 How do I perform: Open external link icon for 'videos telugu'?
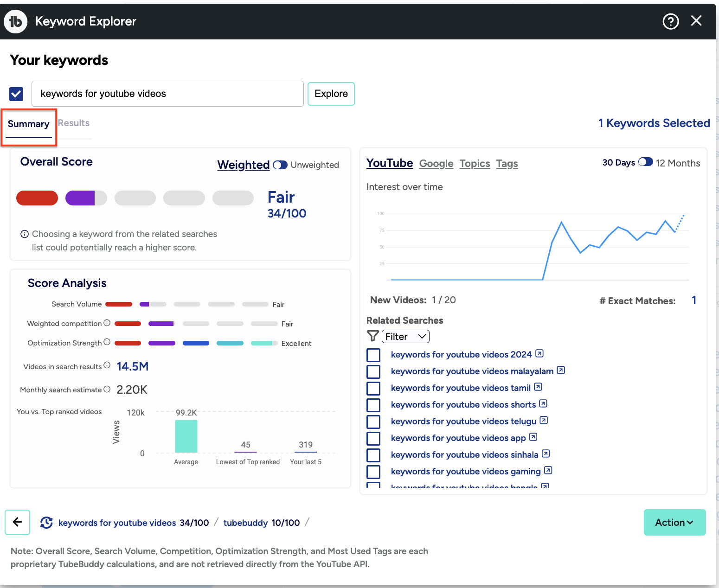(544, 420)
